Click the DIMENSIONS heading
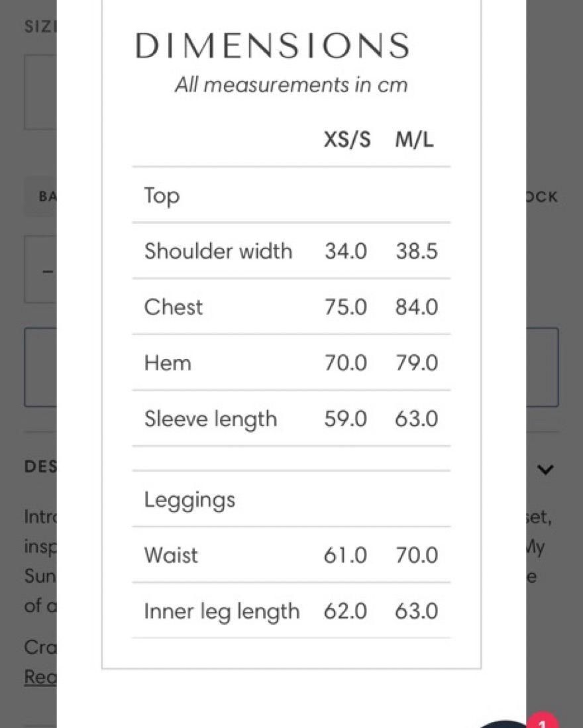583x728 pixels. (x=272, y=46)
